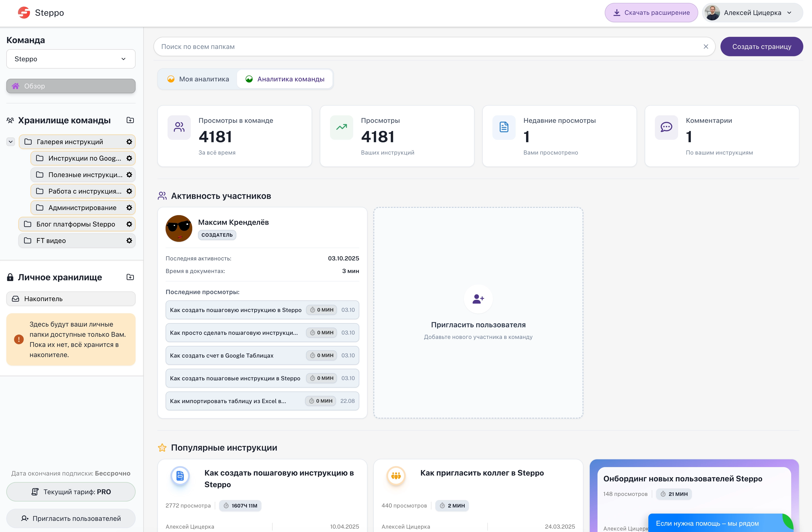
Task: Open the Накопитель storage item
Action: point(71,299)
